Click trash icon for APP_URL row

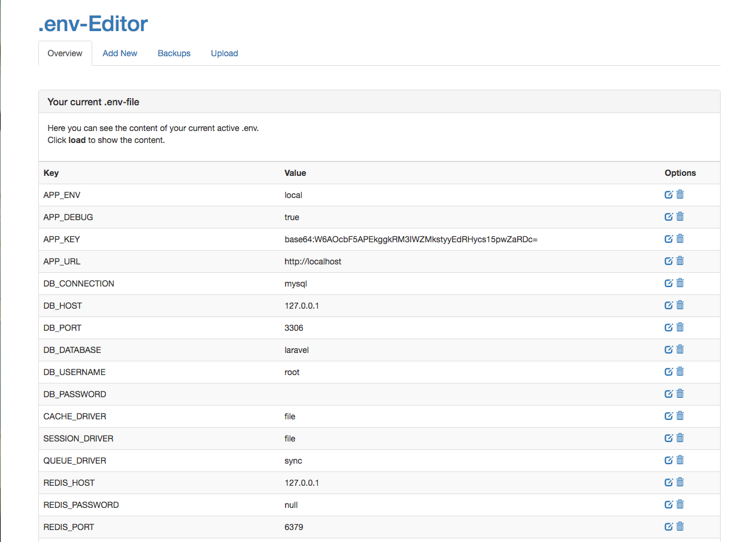680,261
